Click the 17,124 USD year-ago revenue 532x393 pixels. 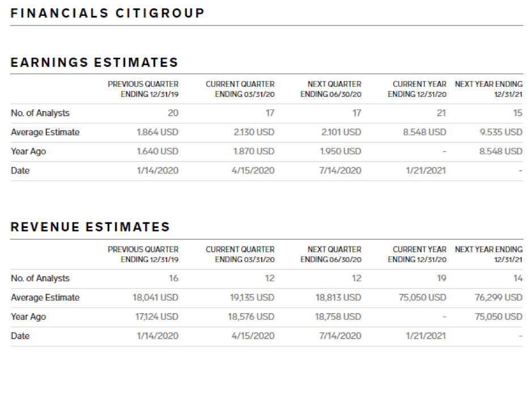pos(156,317)
